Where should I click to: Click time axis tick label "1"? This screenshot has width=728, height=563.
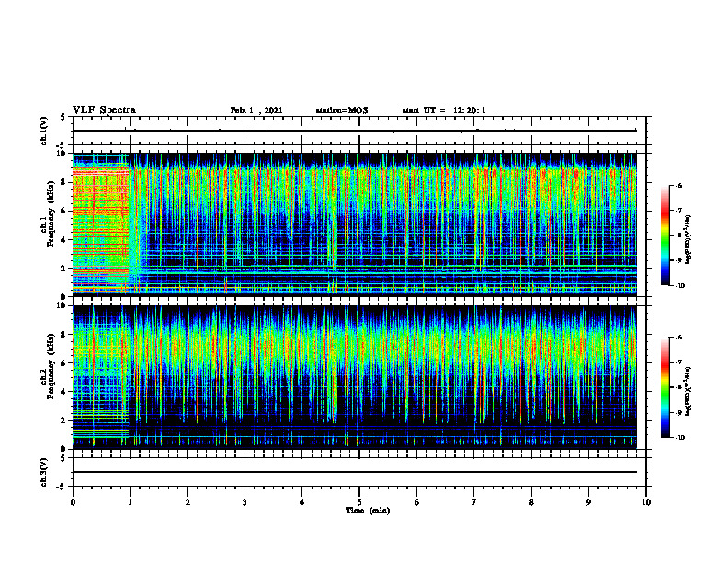tap(130, 501)
